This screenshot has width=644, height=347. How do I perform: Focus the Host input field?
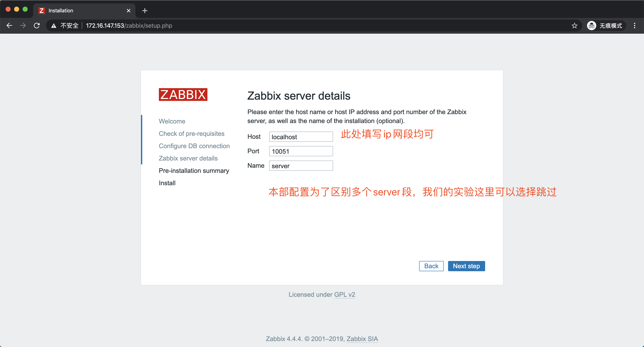coord(301,137)
